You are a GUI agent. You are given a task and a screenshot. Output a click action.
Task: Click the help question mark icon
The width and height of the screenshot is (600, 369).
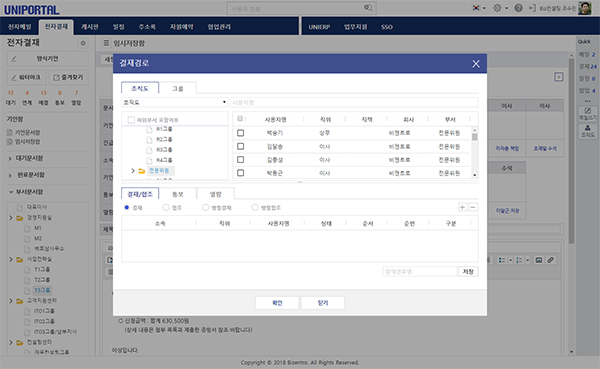pos(518,8)
